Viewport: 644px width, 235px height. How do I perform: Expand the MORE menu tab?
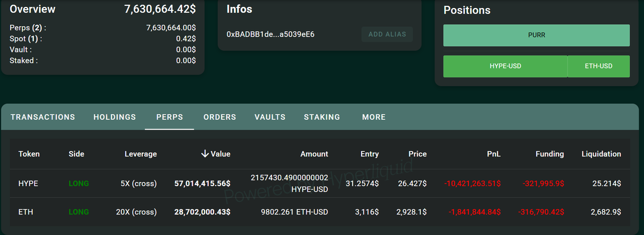click(374, 117)
